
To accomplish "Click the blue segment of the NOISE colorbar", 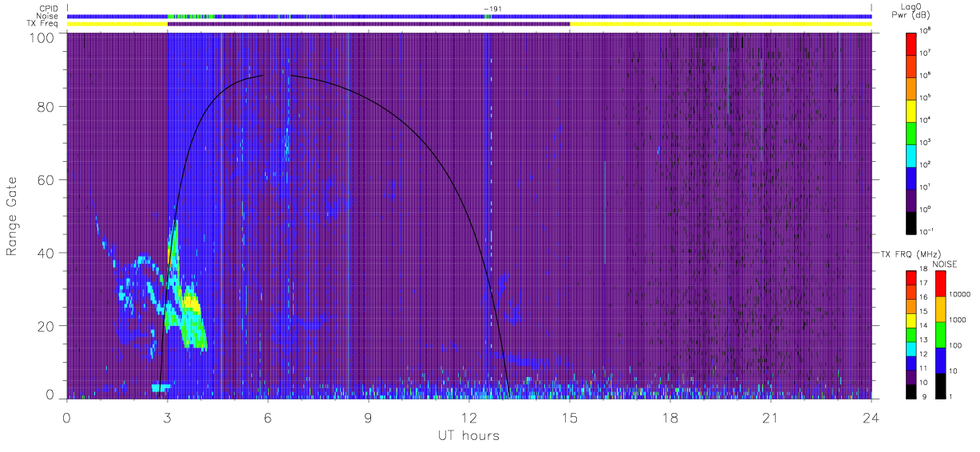I will pos(940,360).
